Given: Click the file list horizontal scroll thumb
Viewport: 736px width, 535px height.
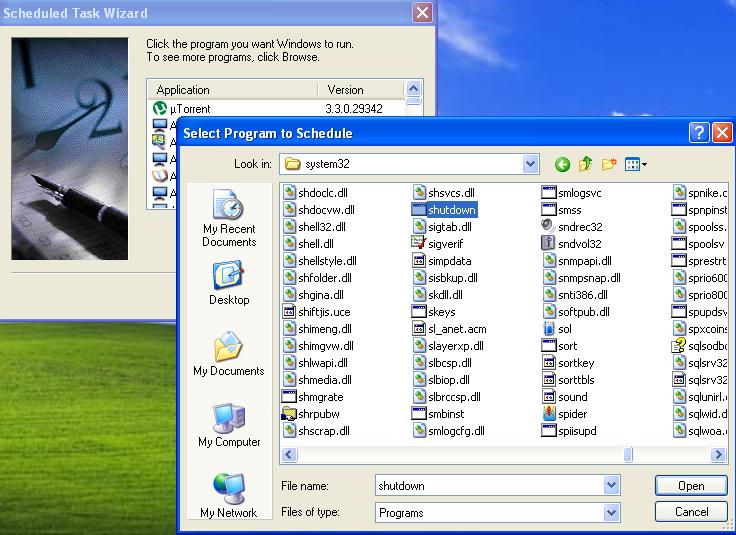Looking at the screenshot, I should pos(628,454).
